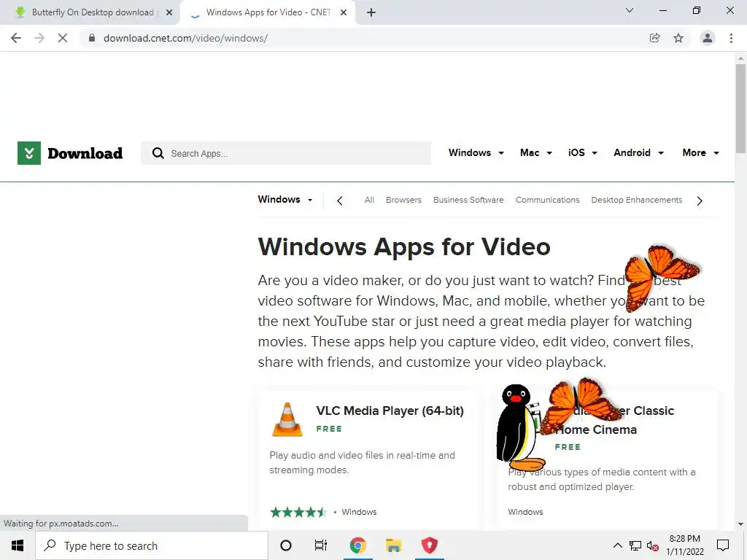Select the Business Software category
This screenshot has height=560, width=747.
(x=468, y=200)
